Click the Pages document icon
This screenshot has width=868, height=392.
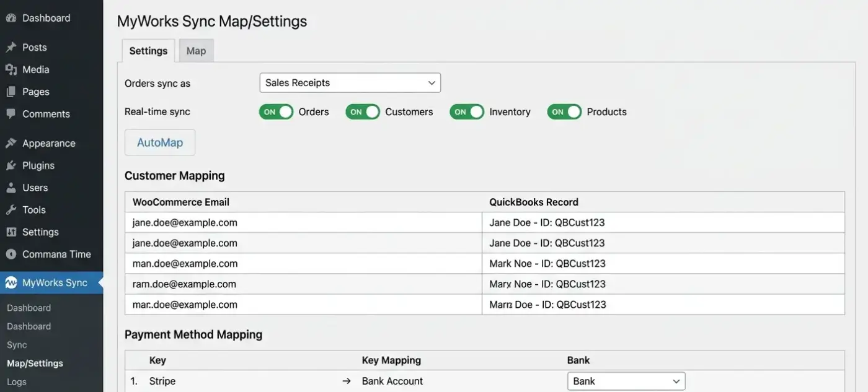coord(11,92)
